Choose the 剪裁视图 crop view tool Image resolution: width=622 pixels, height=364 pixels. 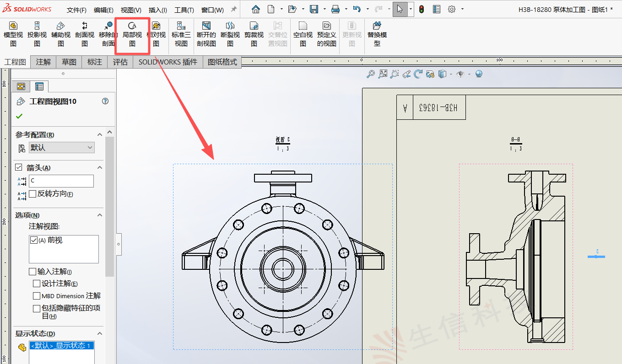coord(254,34)
